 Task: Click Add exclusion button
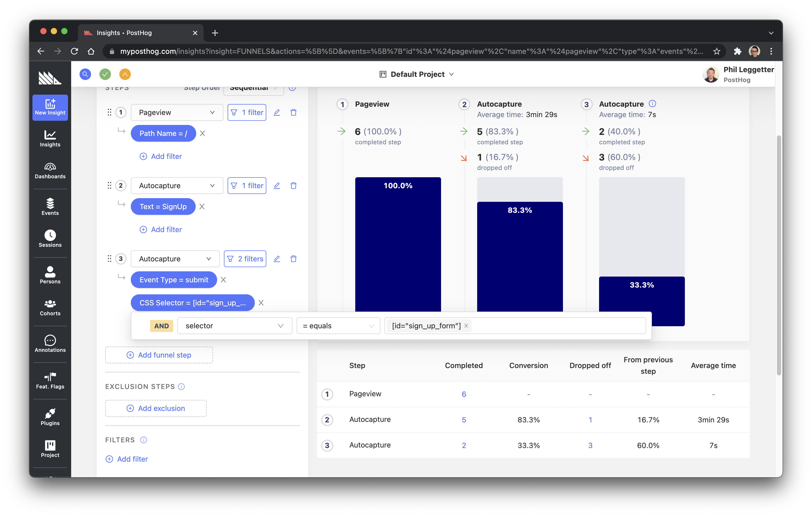[x=156, y=409]
